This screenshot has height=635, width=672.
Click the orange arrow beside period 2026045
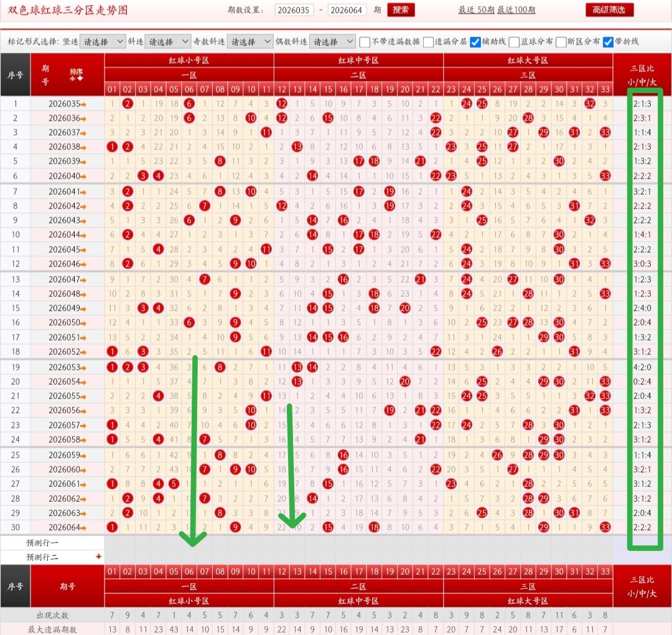tap(83, 250)
